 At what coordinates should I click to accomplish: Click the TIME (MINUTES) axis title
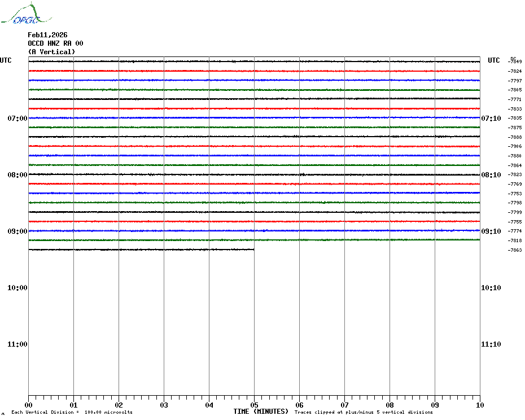pos(261,412)
